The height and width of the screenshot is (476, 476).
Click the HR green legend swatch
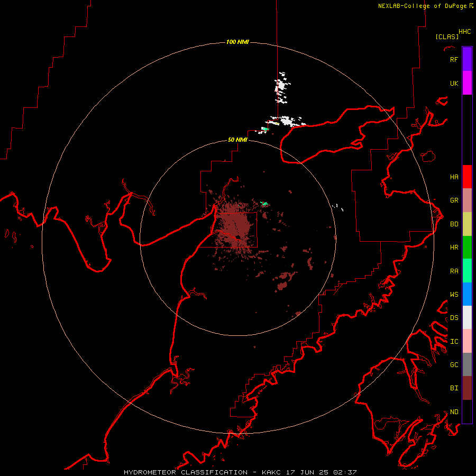click(x=467, y=248)
